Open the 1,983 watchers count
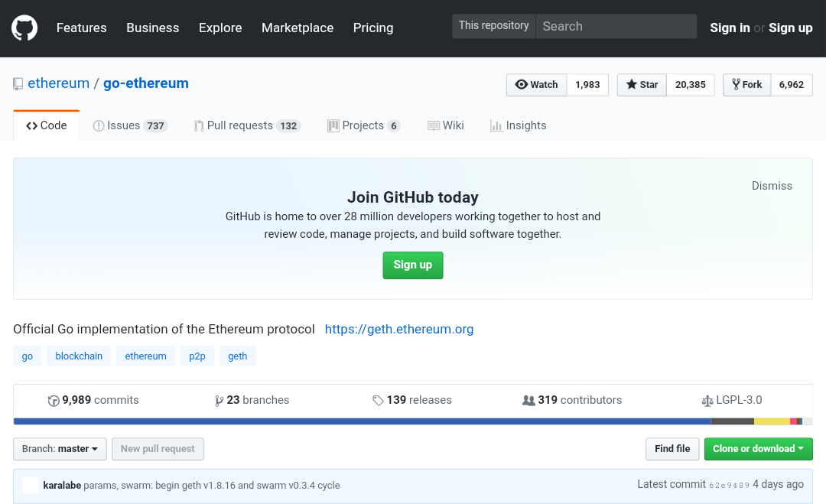The width and height of the screenshot is (826, 504). 587,85
